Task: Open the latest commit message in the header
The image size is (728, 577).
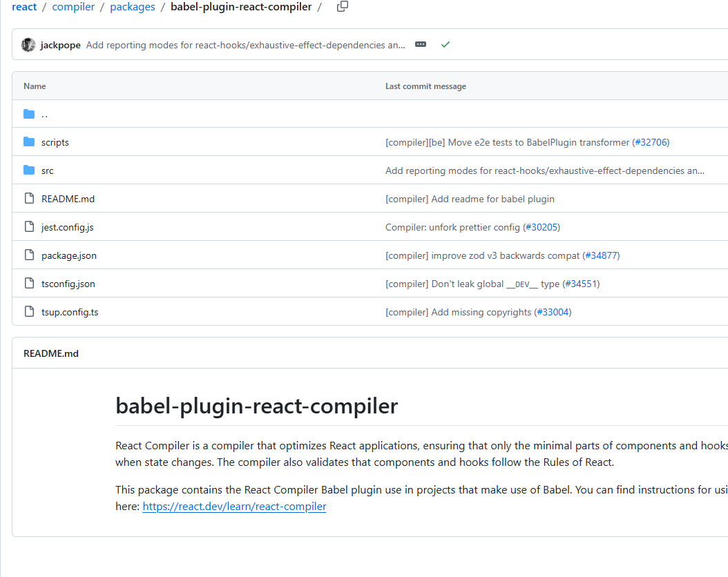Action: [x=246, y=45]
